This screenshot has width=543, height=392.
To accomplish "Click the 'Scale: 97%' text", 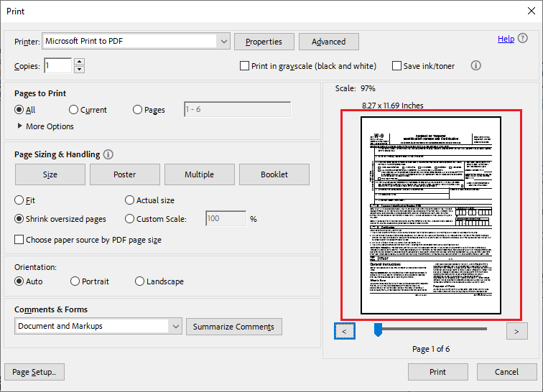I will [x=356, y=88].
